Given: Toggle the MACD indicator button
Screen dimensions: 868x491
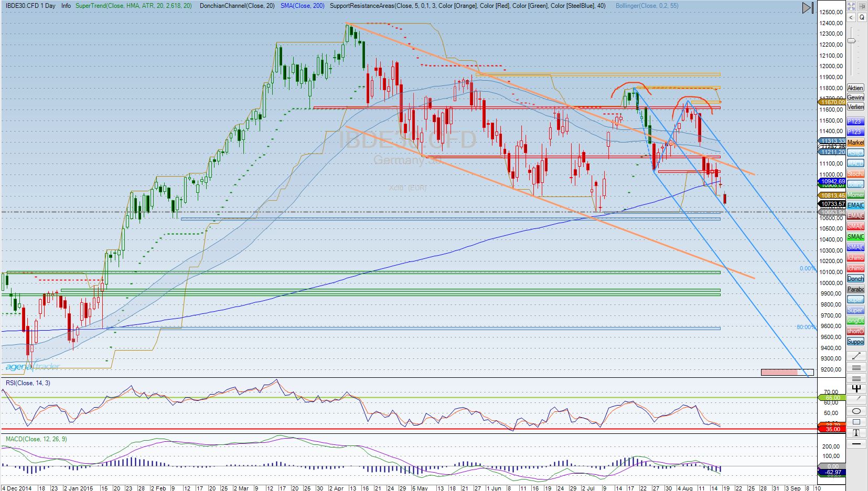Looking at the screenshot, I should point(855,163).
